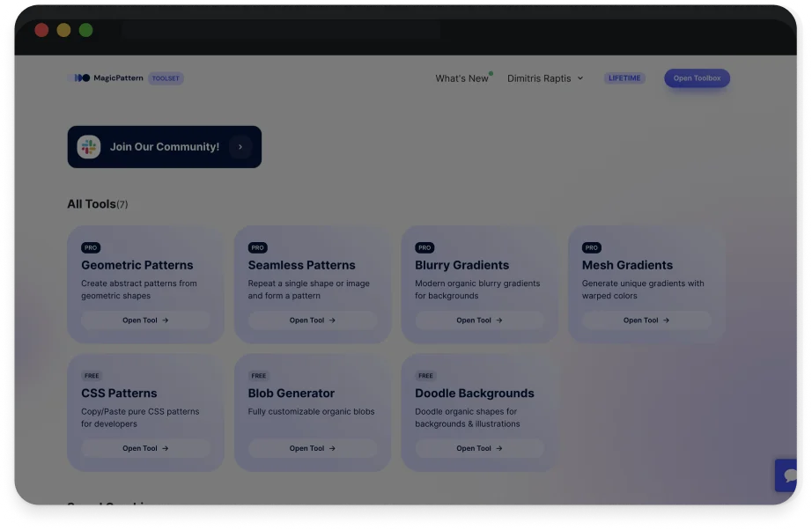Launch the Blob Generator Open Tool button
The width and height of the screenshot is (812, 530).
[313, 448]
